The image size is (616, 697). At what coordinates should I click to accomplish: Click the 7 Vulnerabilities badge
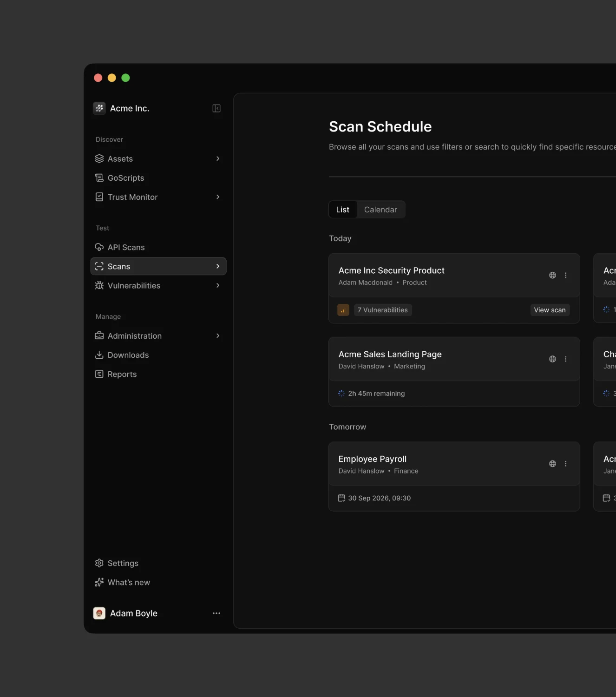point(383,310)
